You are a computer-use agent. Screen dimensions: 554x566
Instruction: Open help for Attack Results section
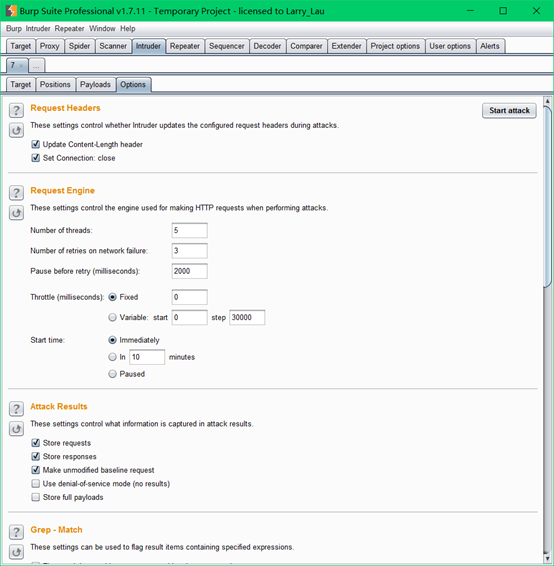[x=16, y=409]
